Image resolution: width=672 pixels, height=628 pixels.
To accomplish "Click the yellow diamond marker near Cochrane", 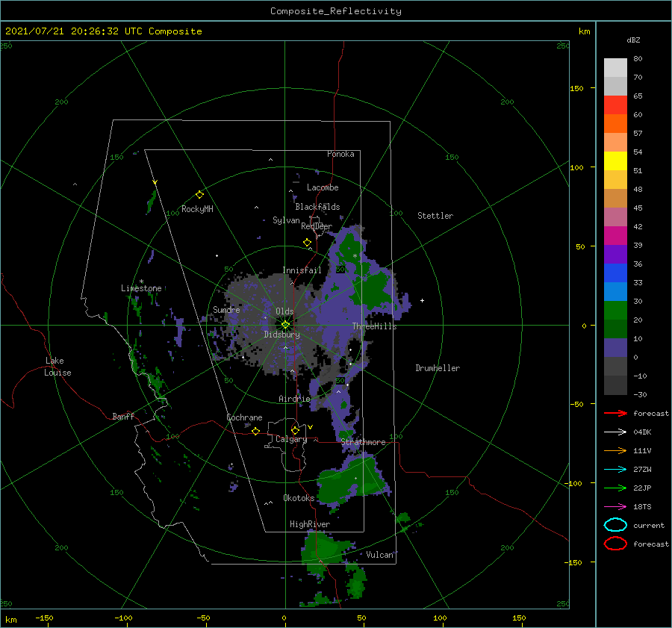I will pos(256,432).
